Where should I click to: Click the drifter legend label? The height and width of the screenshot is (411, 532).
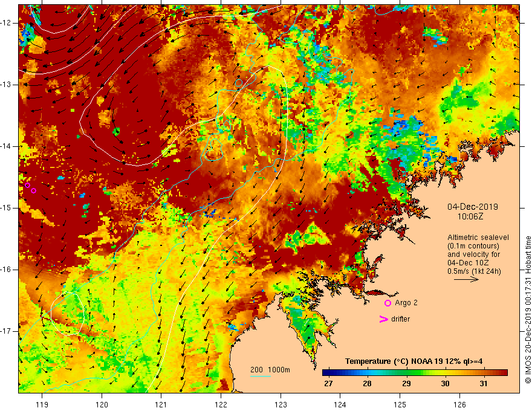[400, 319]
